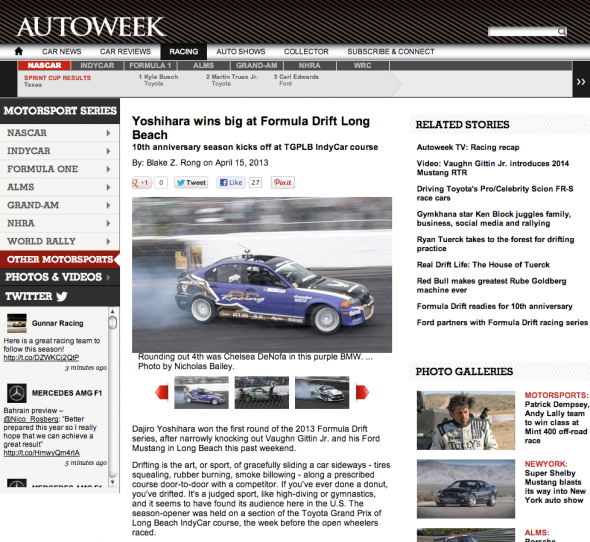
Task: Click Martin Truex Jr. Sprint Cup result
Action: (232, 80)
